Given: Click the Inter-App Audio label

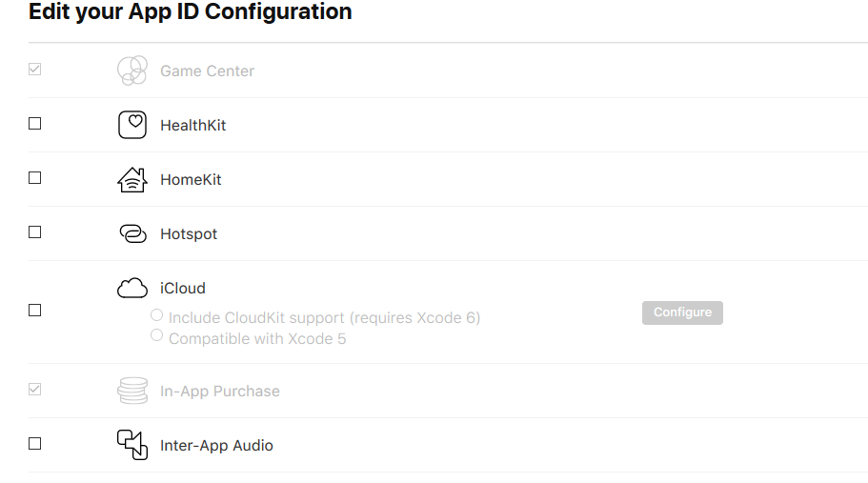Looking at the screenshot, I should [x=216, y=445].
